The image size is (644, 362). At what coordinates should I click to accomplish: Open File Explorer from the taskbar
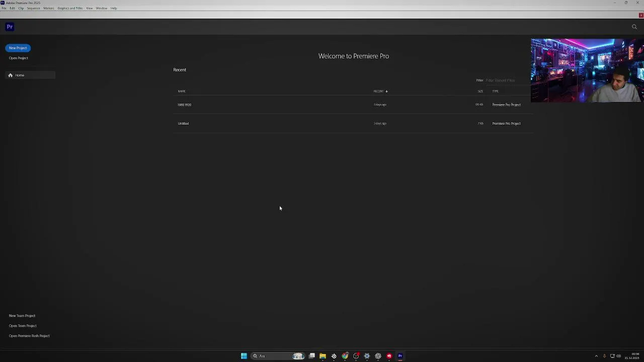click(x=323, y=356)
